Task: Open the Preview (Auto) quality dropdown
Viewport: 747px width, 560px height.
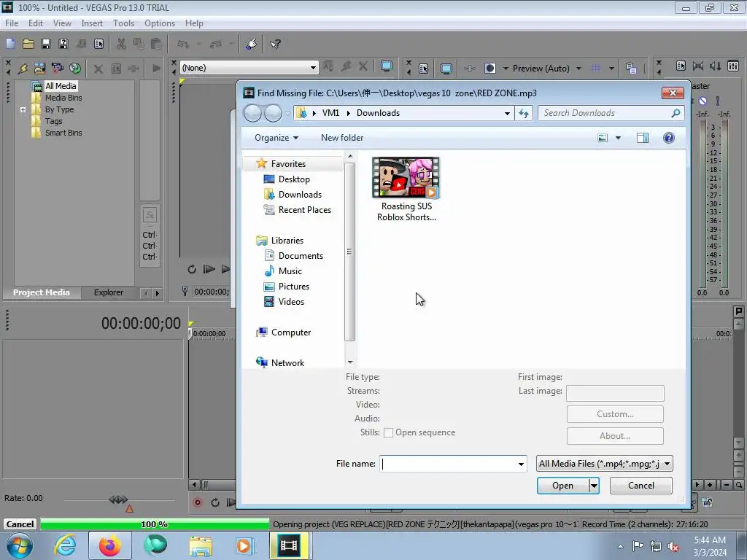Action: pyautogui.click(x=578, y=69)
